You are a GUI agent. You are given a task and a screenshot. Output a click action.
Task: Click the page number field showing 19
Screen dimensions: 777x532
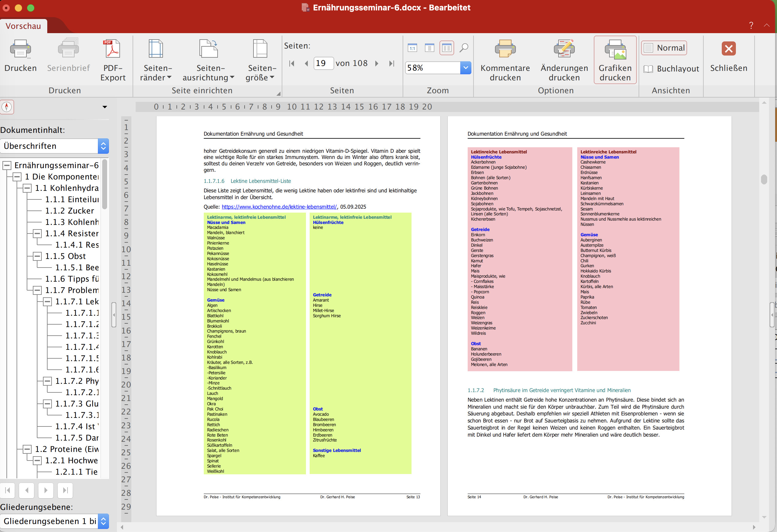pos(323,63)
